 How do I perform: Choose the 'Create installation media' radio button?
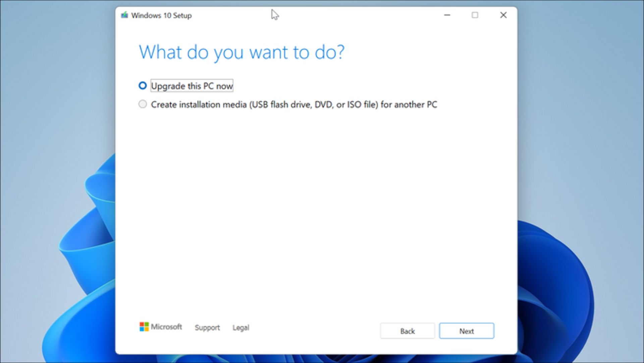(143, 104)
